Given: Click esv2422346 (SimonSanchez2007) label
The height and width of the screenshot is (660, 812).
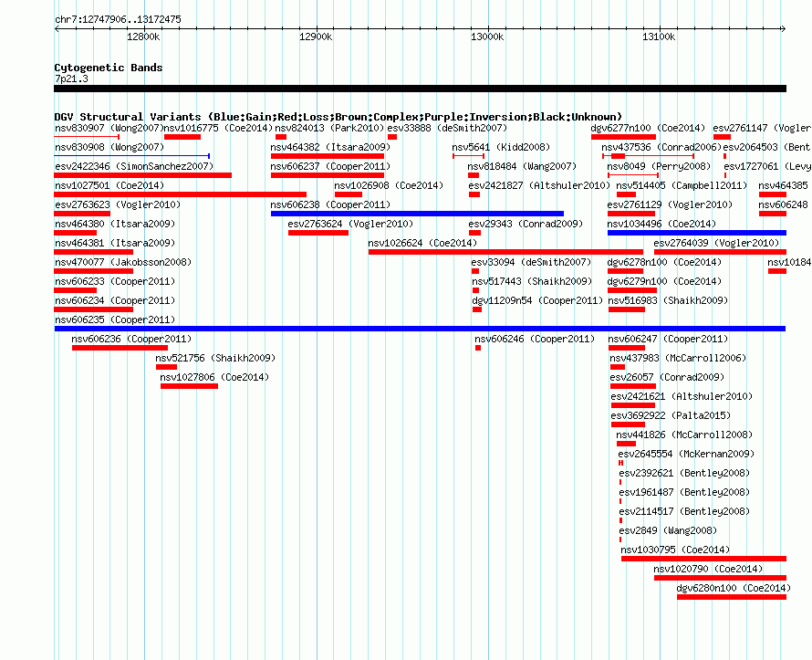Looking at the screenshot, I should pyautogui.click(x=134, y=166).
